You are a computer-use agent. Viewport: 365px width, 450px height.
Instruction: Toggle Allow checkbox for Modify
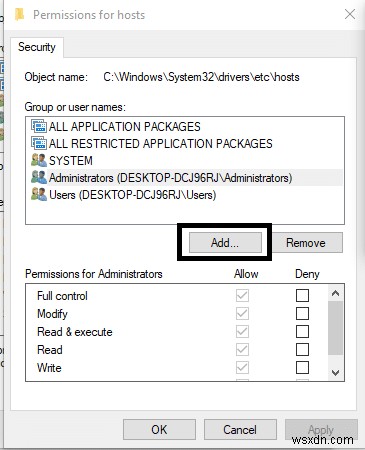point(242,313)
